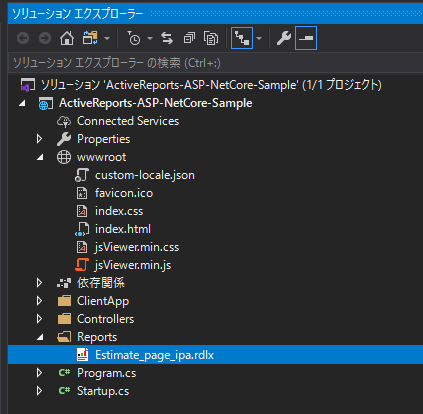Collapse the wwwroot folder

tap(40, 157)
